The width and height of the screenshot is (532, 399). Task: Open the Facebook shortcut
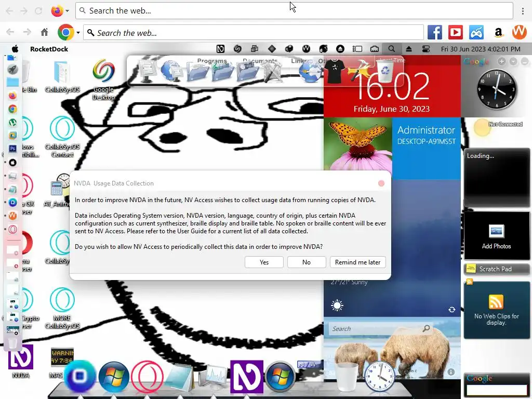[x=435, y=33]
